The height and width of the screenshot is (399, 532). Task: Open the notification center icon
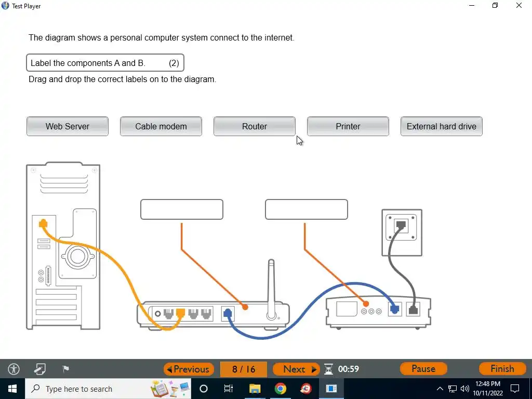515,389
